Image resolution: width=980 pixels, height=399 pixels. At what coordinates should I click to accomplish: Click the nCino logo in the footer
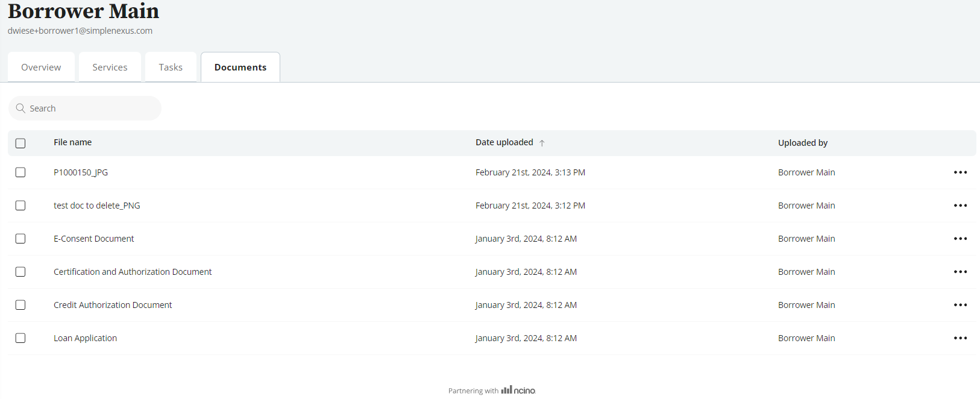tap(518, 390)
